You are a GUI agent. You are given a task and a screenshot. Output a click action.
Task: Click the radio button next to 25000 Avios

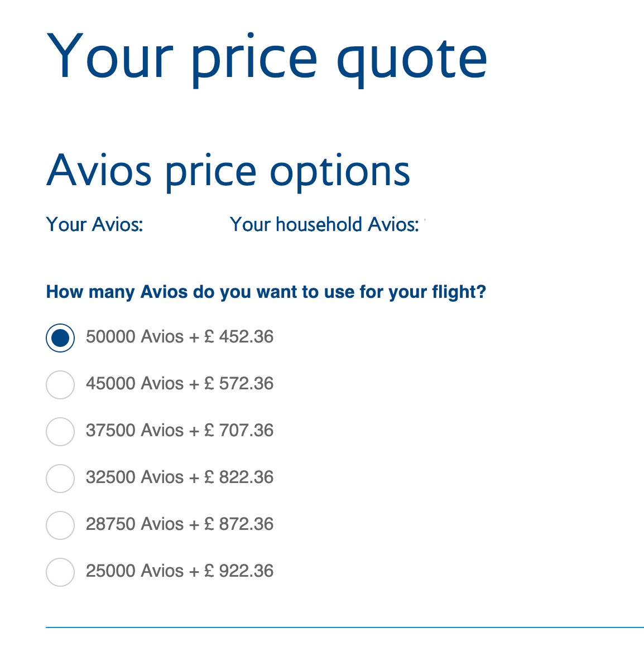(x=60, y=572)
